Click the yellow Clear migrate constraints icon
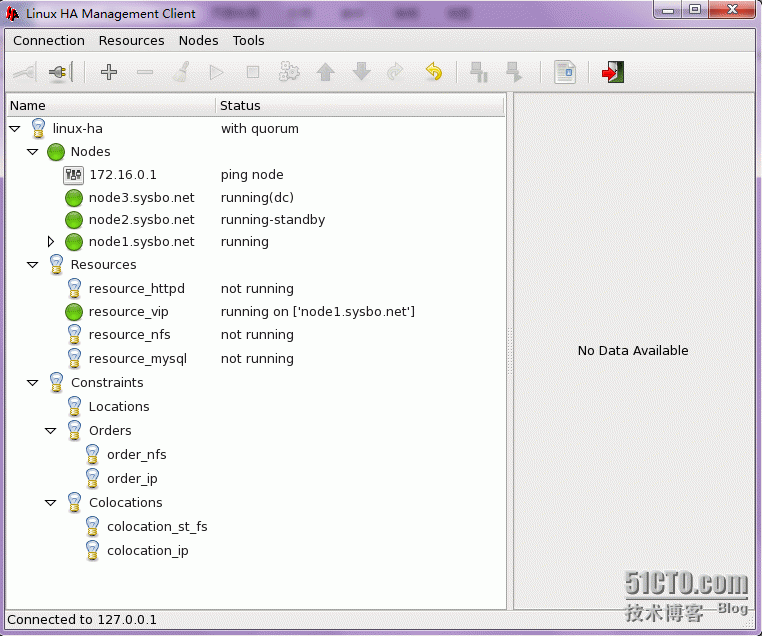The height and width of the screenshot is (636, 762). click(433, 72)
